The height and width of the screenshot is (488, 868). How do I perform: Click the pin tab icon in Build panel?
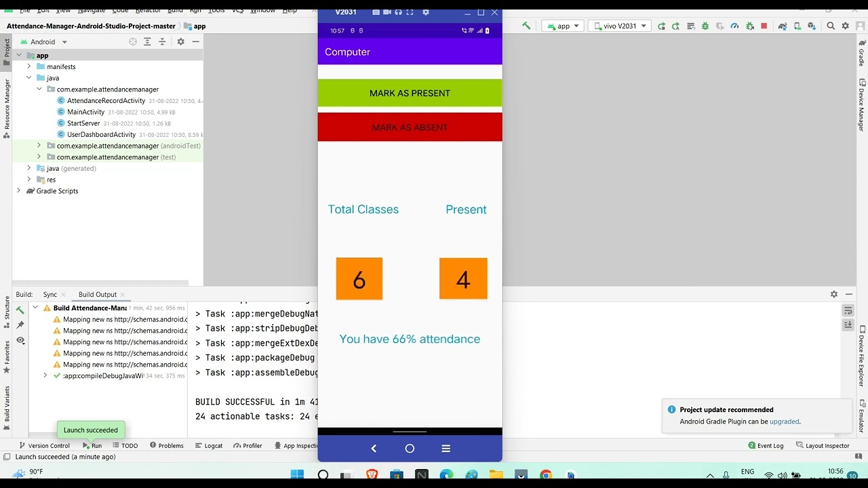point(20,325)
